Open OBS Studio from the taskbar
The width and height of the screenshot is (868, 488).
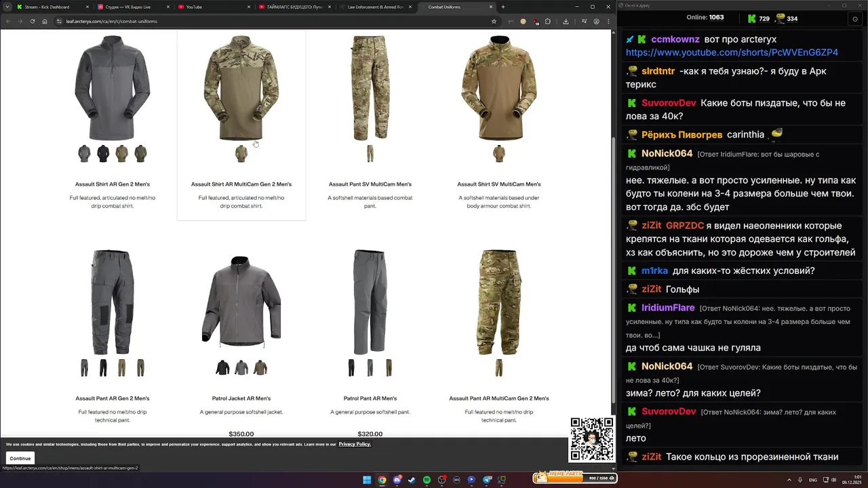point(441,480)
